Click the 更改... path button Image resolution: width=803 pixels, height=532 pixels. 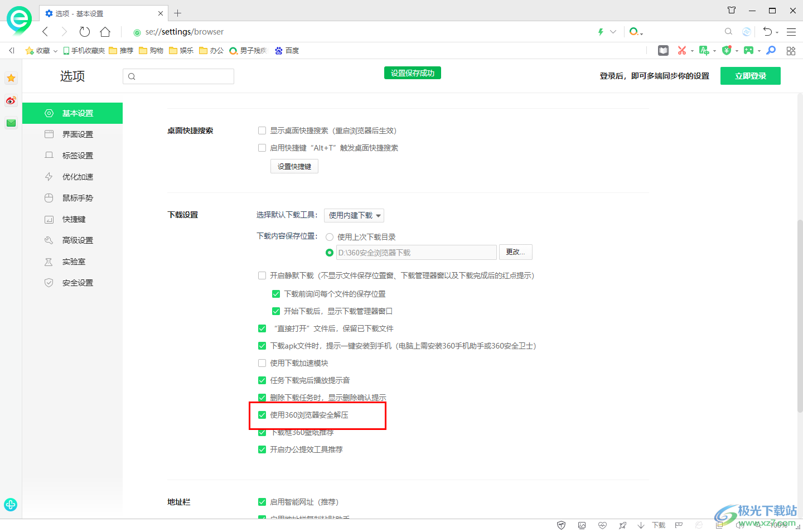pyautogui.click(x=516, y=252)
